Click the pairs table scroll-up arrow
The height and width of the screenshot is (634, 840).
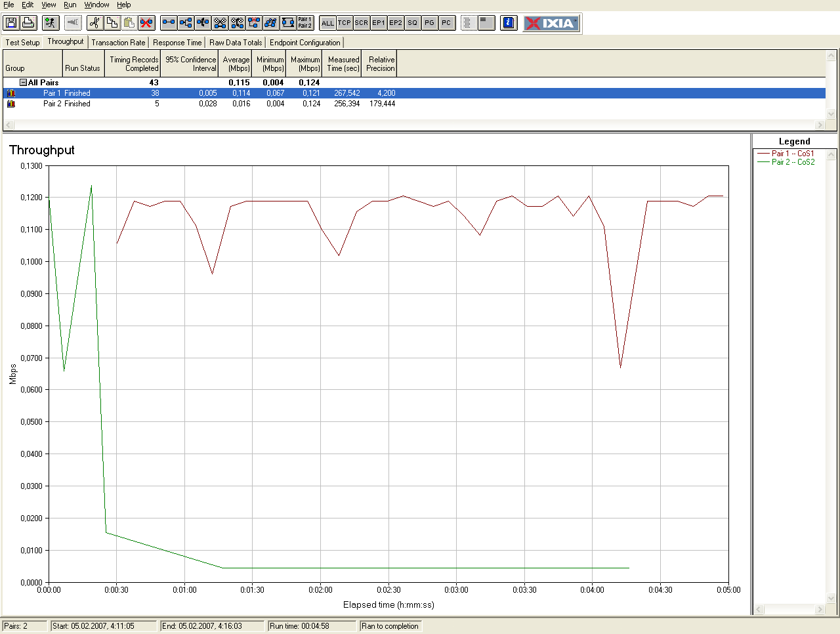pos(831,55)
